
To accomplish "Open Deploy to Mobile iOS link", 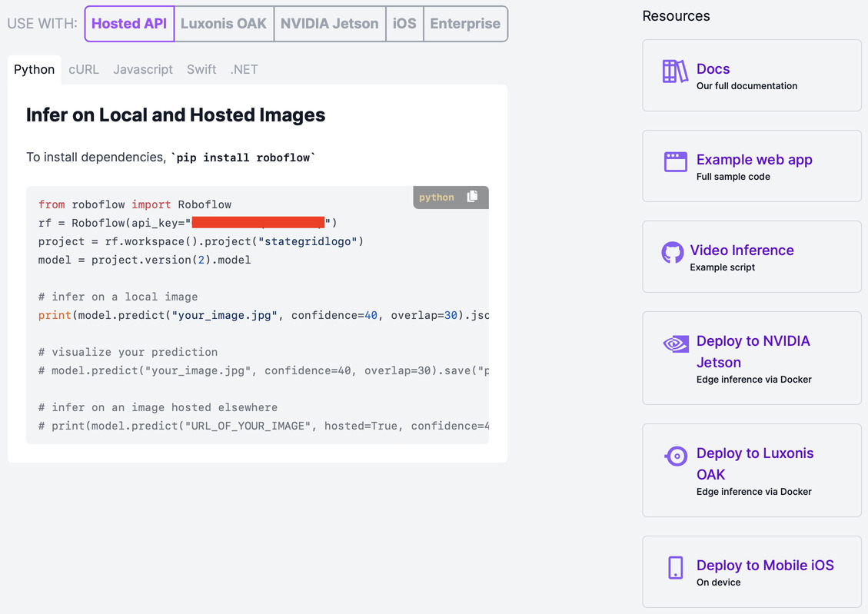I will coord(764,566).
